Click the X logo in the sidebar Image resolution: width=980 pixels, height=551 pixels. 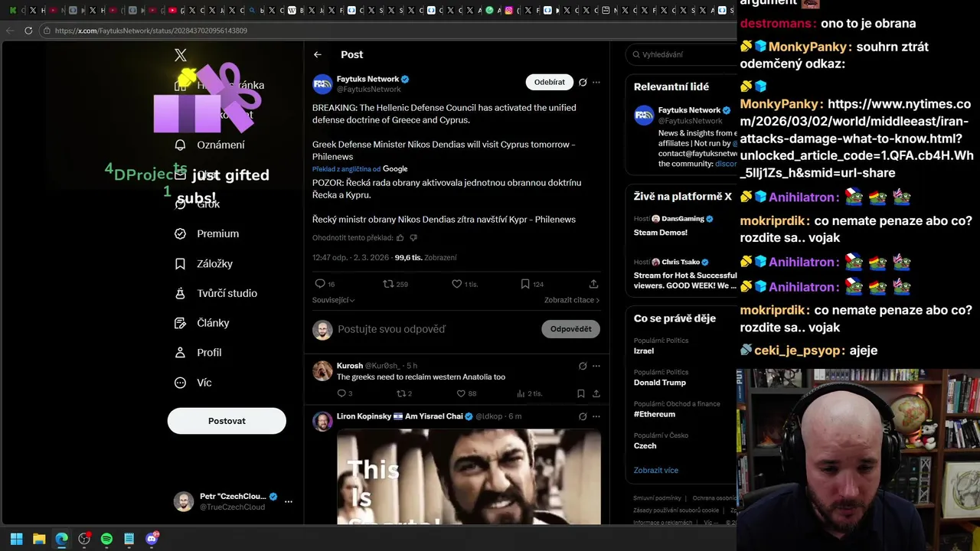point(181,55)
